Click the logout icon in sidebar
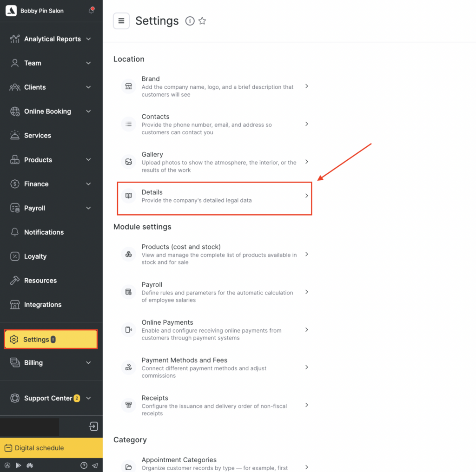The height and width of the screenshot is (472, 476). tap(93, 426)
